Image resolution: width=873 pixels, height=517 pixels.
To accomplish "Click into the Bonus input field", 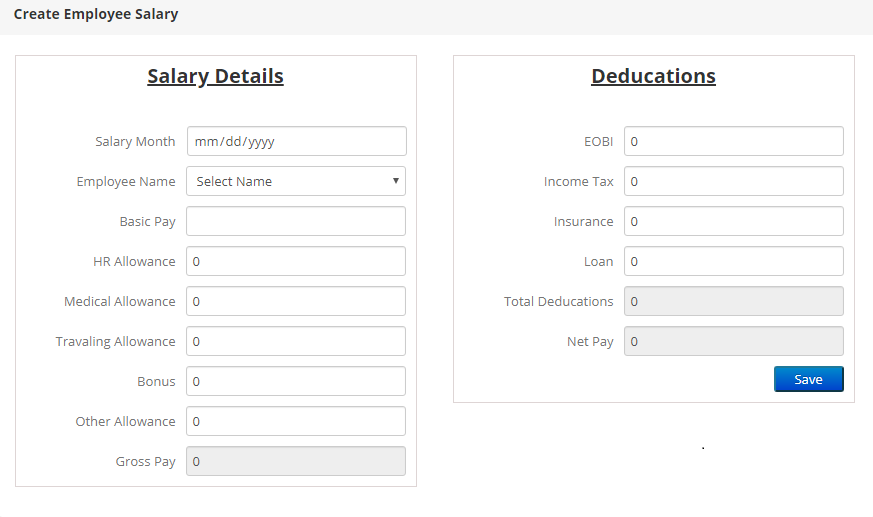I will (x=296, y=381).
